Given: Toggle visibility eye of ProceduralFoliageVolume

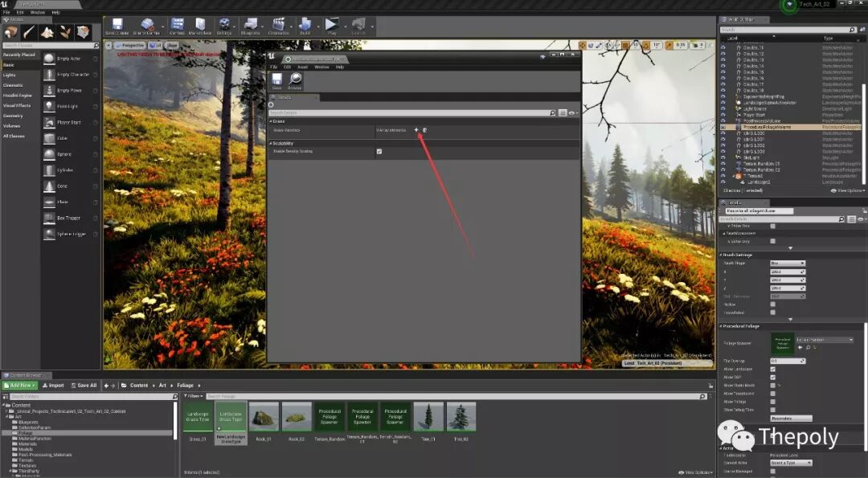Looking at the screenshot, I should pyautogui.click(x=723, y=127).
